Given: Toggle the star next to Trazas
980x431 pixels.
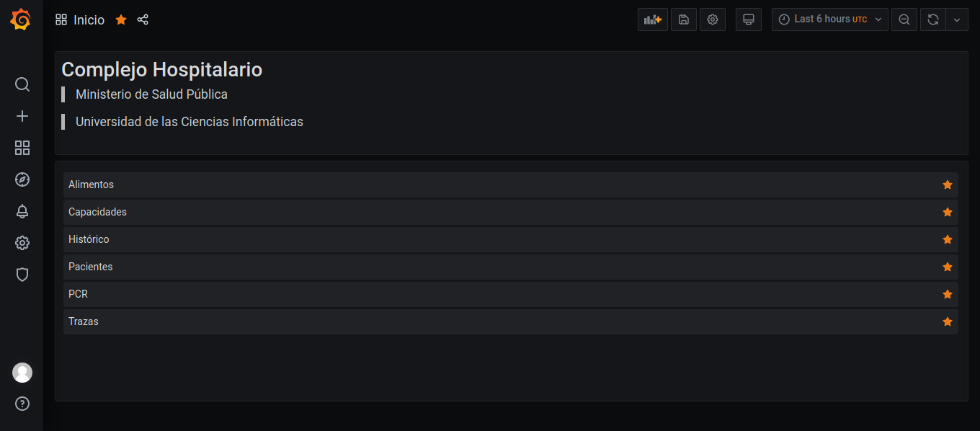Looking at the screenshot, I should pyautogui.click(x=948, y=321).
